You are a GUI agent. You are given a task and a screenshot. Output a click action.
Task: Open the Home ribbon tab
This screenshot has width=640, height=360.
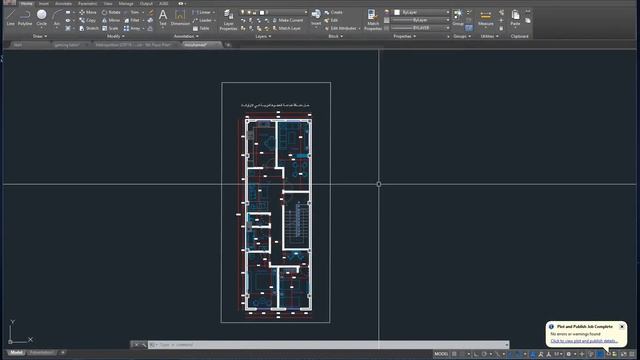click(26, 3)
